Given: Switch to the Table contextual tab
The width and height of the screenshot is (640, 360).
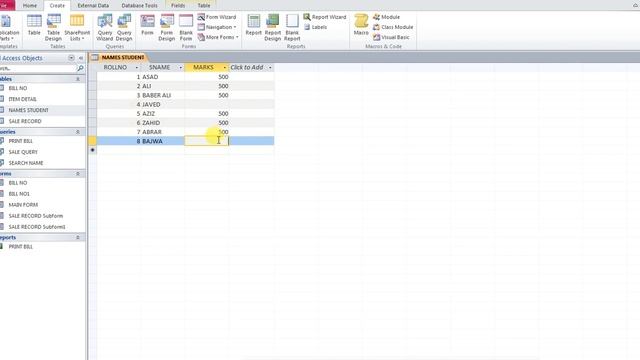Looking at the screenshot, I should 204,6.
